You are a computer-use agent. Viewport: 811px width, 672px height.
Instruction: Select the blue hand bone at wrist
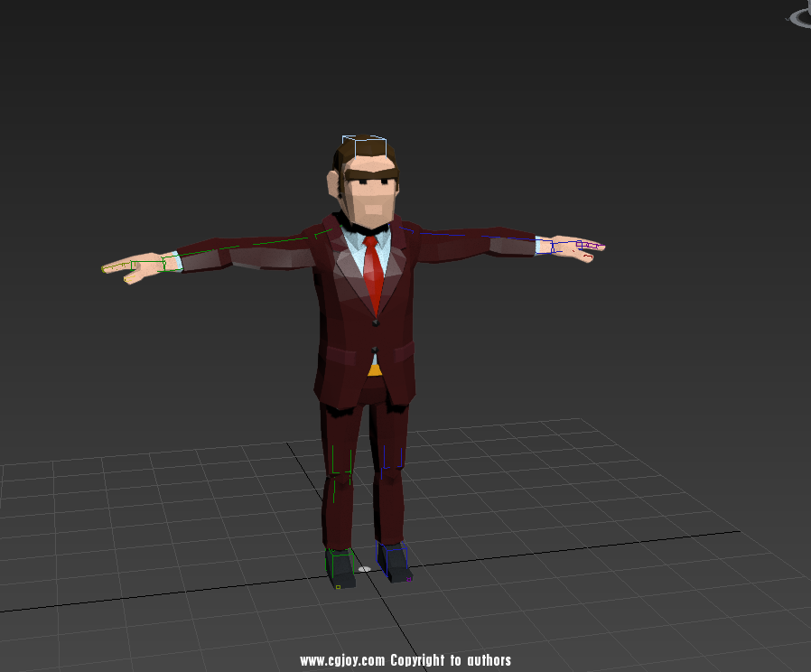[x=544, y=246]
